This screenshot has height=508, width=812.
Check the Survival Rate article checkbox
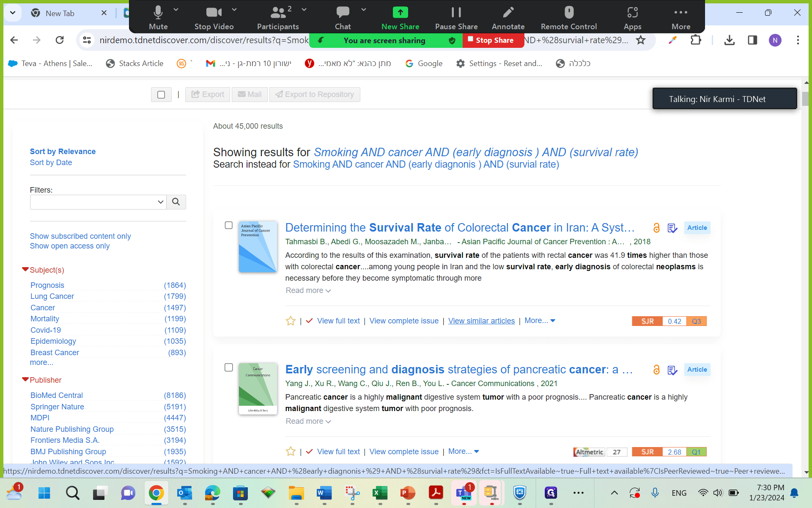pyautogui.click(x=229, y=226)
